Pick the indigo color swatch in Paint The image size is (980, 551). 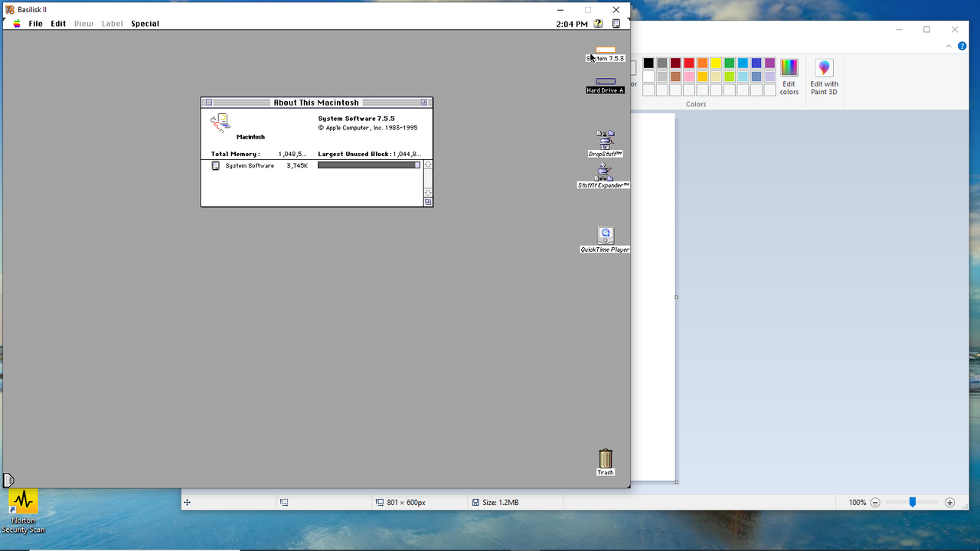[x=756, y=63]
